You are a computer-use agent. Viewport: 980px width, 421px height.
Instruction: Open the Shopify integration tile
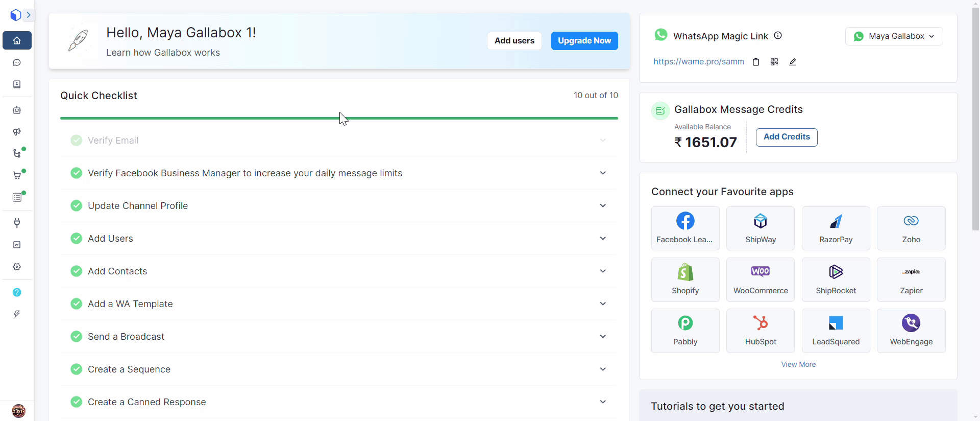685,279
